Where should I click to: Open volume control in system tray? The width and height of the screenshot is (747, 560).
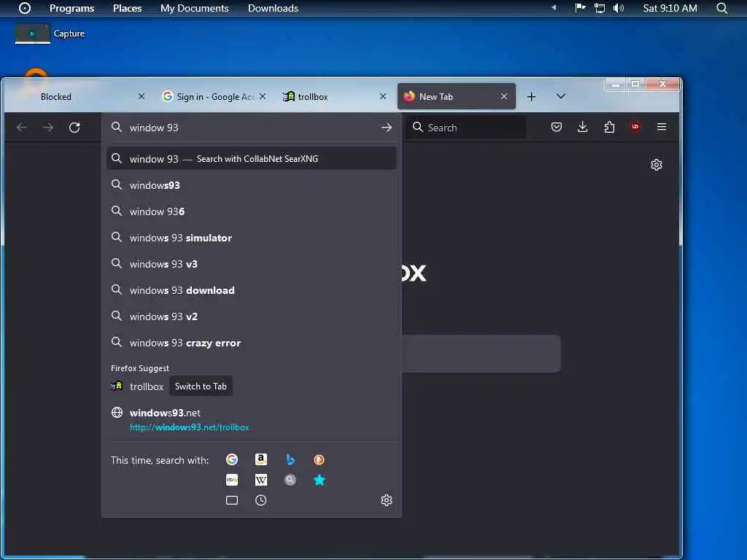[x=619, y=8]
